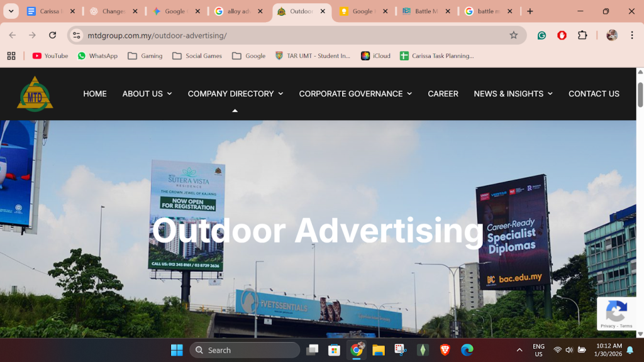Open the Carissa Task Planning bookmark
Viewport: 644px width, 362px height.
click(x=437, y=56)
